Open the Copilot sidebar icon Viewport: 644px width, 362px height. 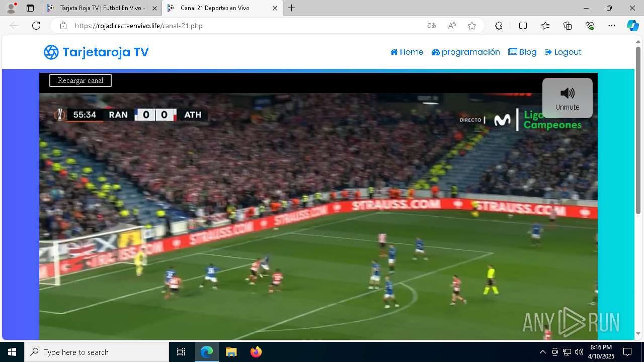pos(632,26)
